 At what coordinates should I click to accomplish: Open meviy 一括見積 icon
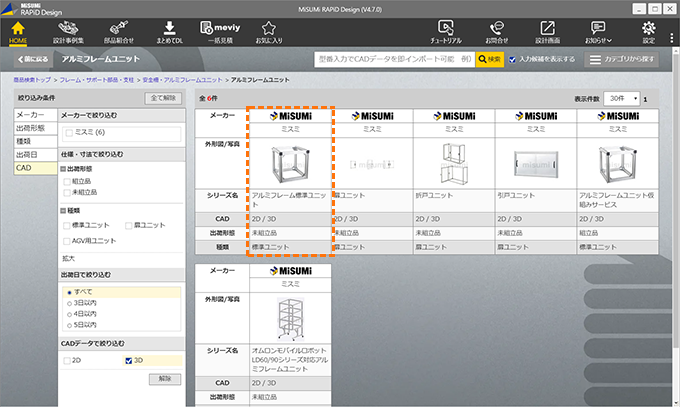tap(220, 32)
